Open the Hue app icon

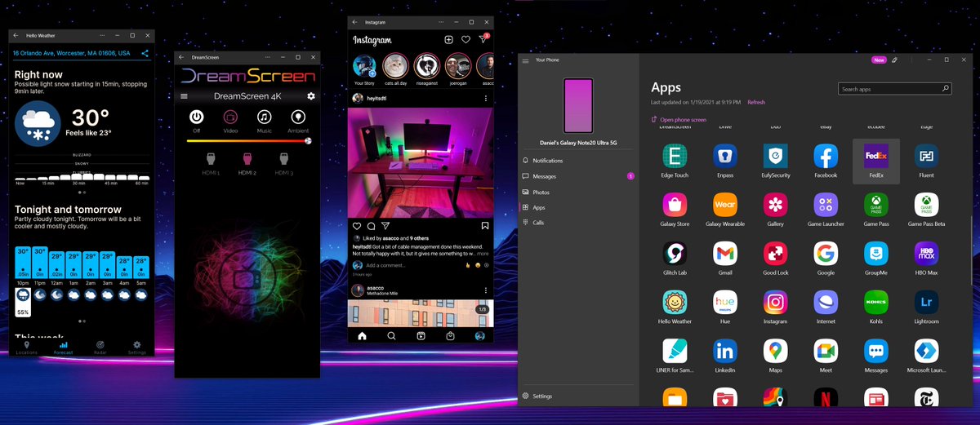pos(724,302)
